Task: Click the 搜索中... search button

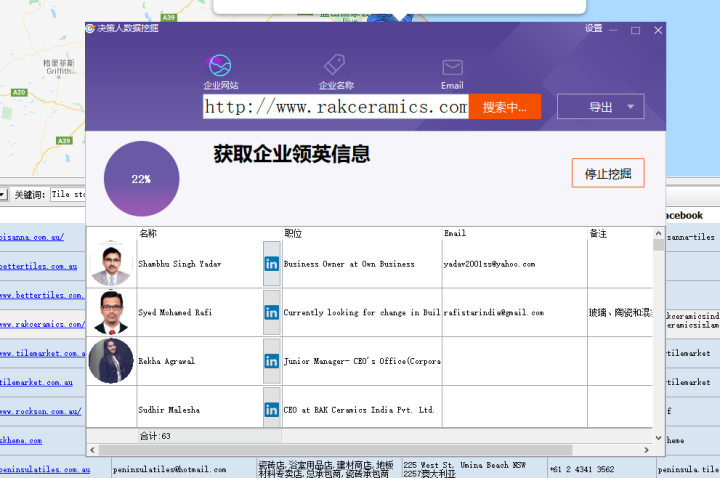Action: pyautogui.click(x=505, y=107)
